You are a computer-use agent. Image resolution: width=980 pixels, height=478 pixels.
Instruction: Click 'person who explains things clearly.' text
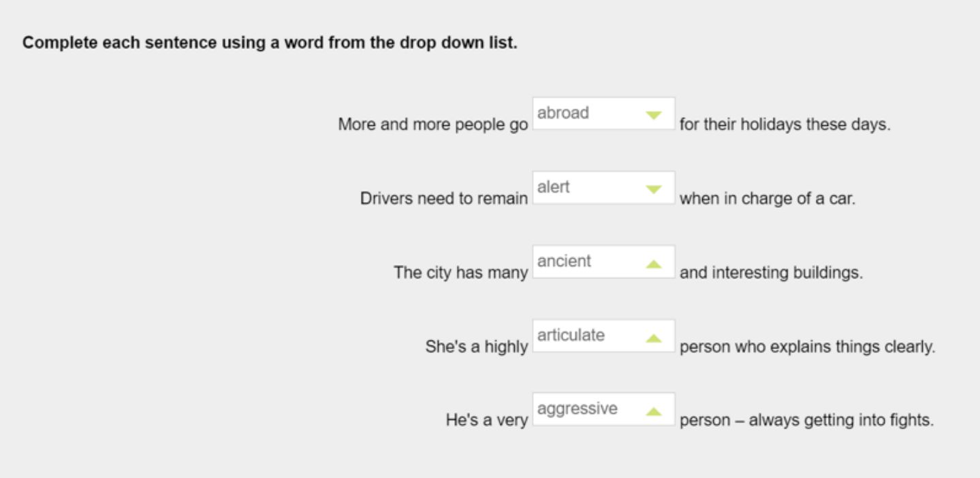(807, 348)
